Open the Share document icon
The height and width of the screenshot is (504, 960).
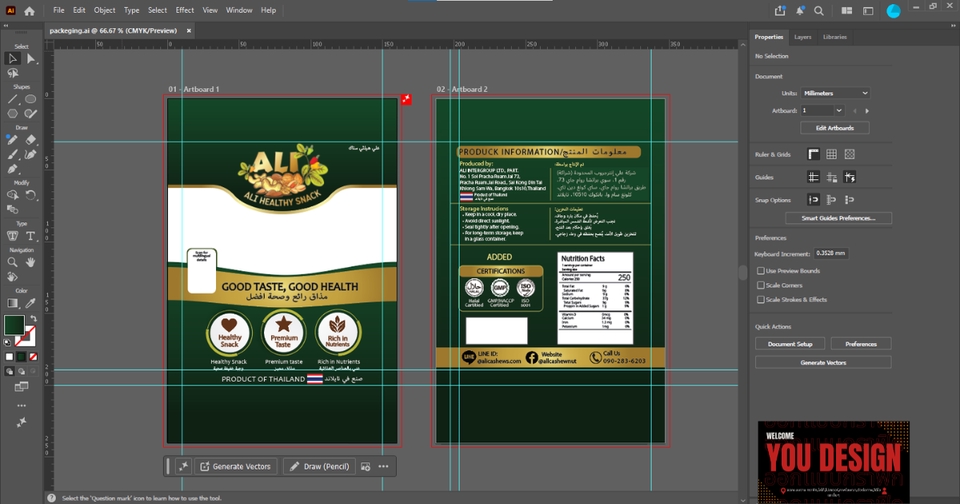point(779,10)
